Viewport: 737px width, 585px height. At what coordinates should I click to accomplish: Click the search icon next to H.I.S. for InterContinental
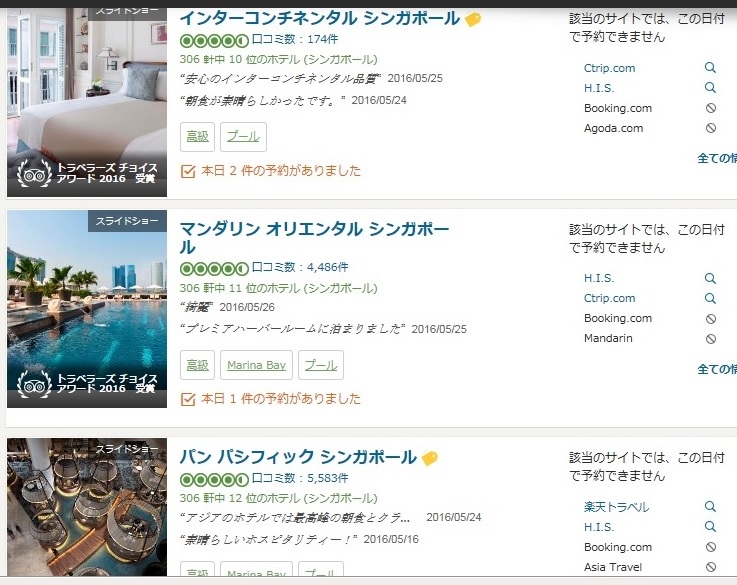710,88
